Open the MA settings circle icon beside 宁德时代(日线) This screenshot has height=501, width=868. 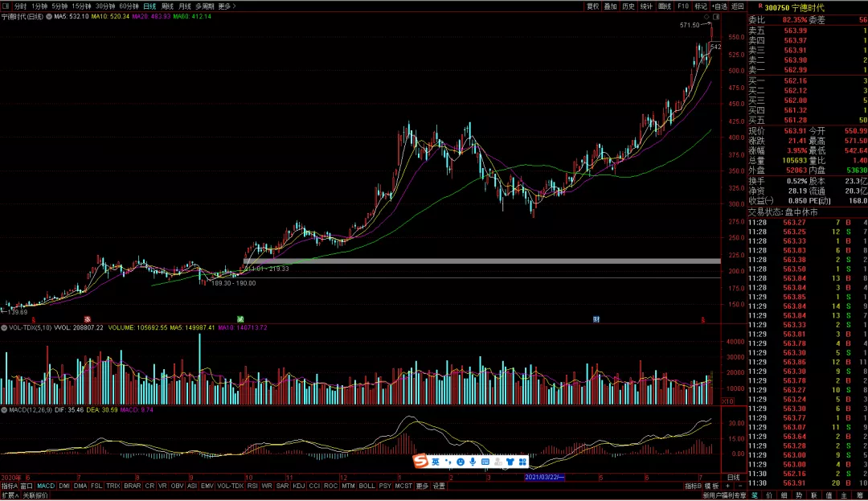49,17
